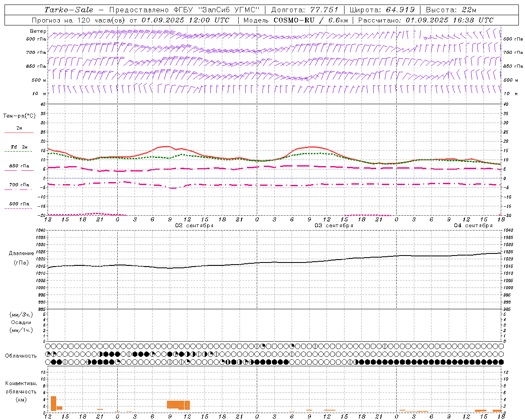Click 500 гПа entry in temperature legend
The width and height of the screenshot is (525, 420).
(x=19, y=204)
